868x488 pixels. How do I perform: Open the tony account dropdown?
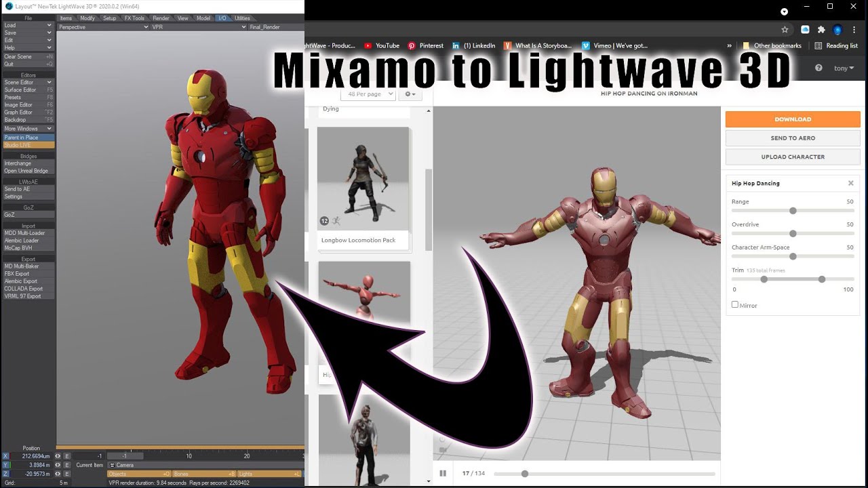pyautogui.click(x=844, y=68)
